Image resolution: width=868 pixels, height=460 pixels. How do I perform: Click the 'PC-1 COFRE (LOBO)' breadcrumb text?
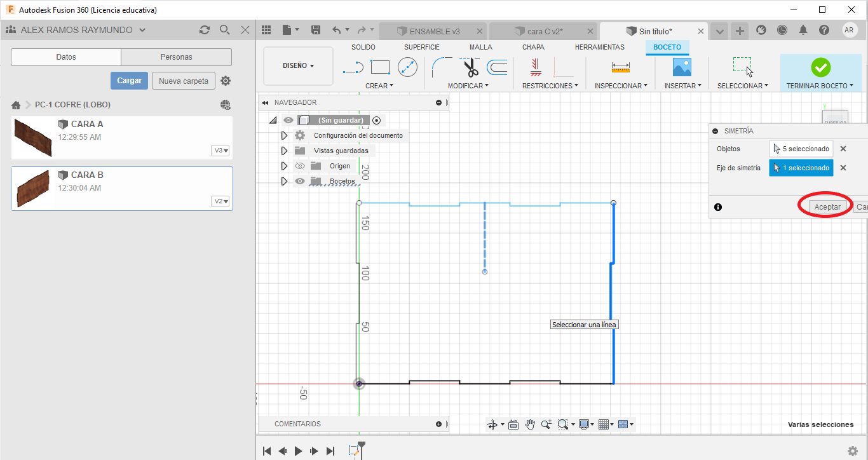[x=72, y=105]
